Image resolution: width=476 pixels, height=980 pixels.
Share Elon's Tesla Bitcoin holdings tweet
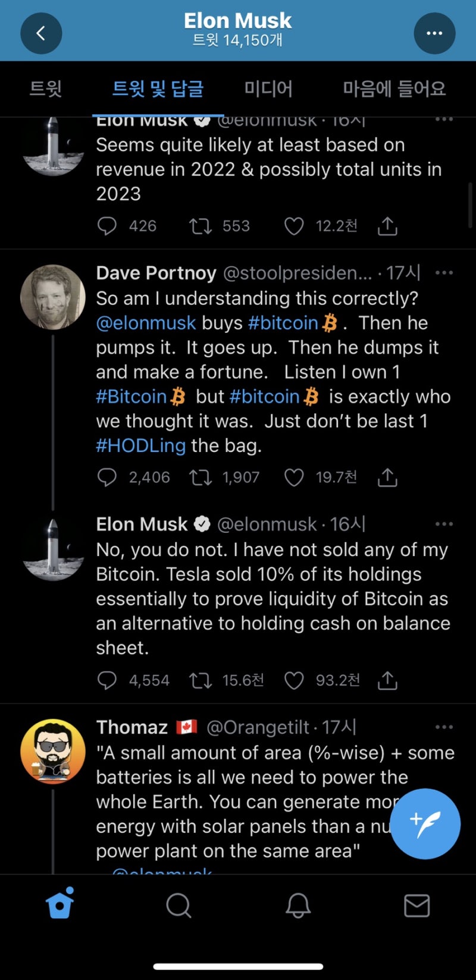tap(387, 680)
